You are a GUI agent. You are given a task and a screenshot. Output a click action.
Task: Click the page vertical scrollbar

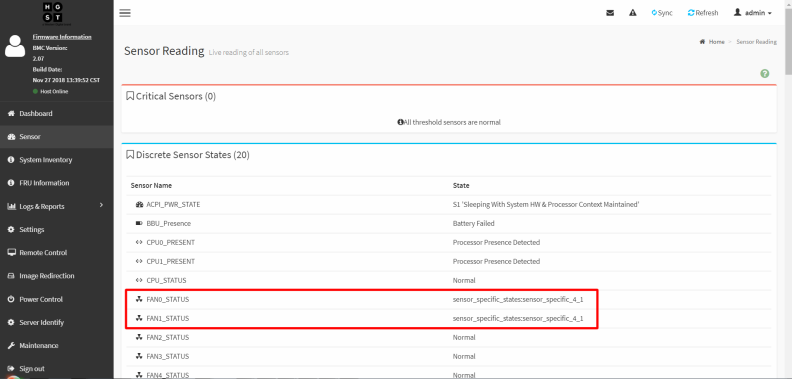(x=788, y=190)
